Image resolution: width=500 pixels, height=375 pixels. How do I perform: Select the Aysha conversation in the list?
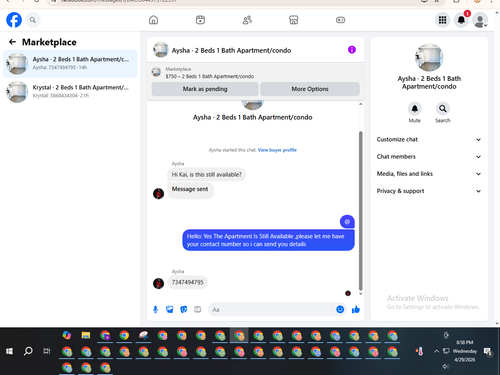tap(70, 63)
